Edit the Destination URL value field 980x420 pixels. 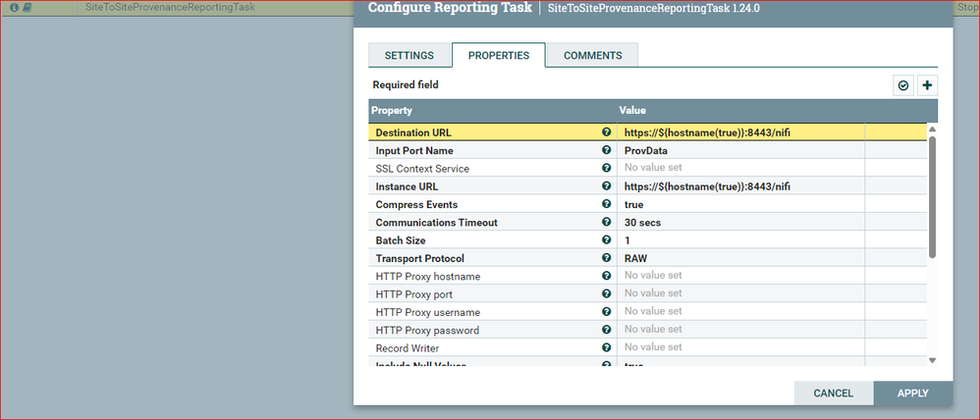pos(740,132)
